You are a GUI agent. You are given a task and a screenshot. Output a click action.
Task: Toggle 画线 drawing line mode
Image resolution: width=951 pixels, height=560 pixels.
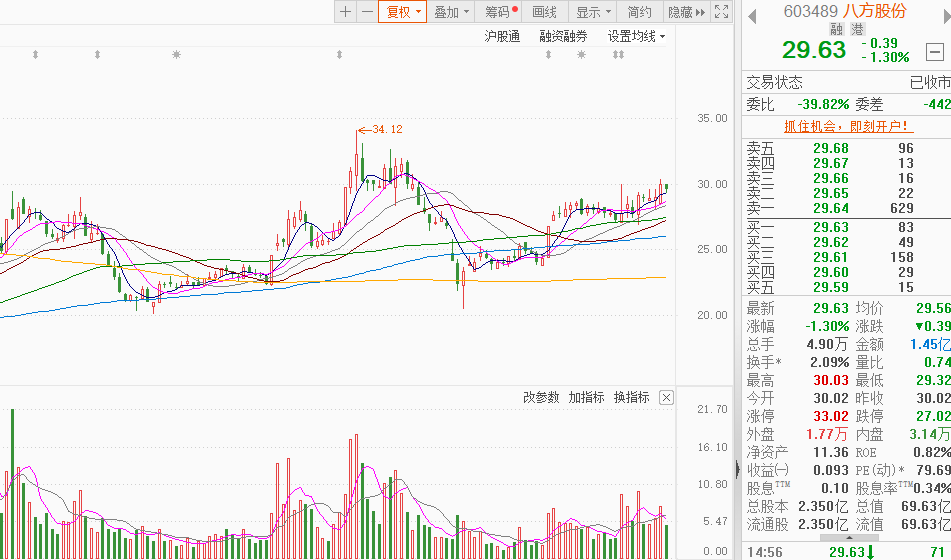544,12
